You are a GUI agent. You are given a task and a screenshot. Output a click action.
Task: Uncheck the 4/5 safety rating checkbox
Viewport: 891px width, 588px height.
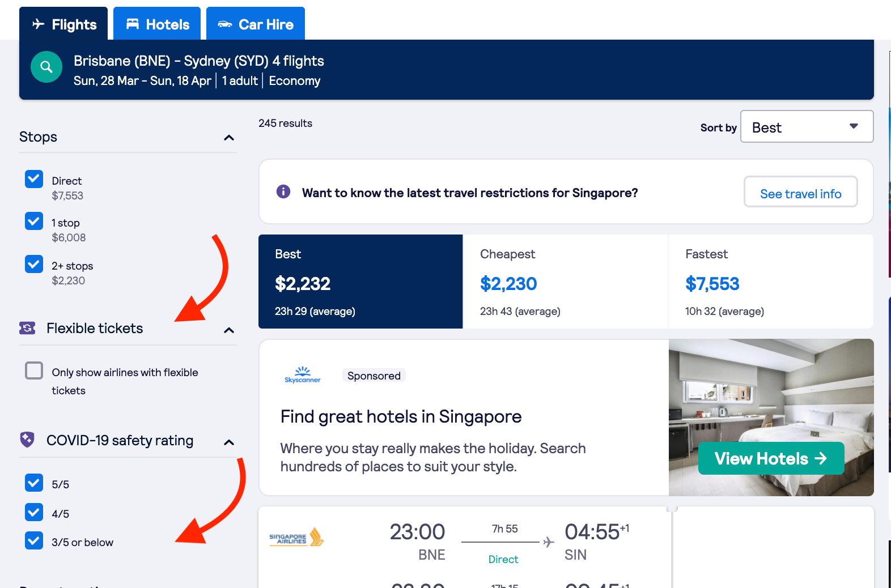(34, 512)
